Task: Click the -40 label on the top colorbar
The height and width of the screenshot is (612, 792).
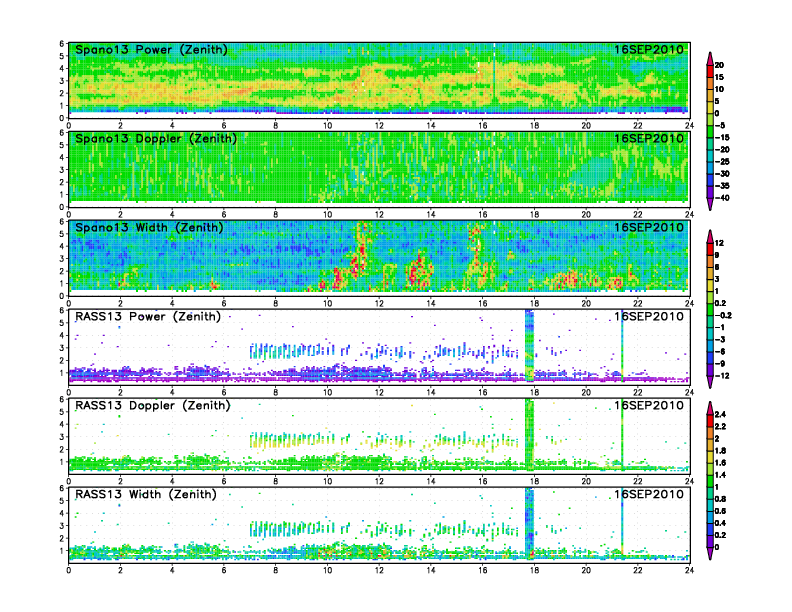Action: [722, 198]
